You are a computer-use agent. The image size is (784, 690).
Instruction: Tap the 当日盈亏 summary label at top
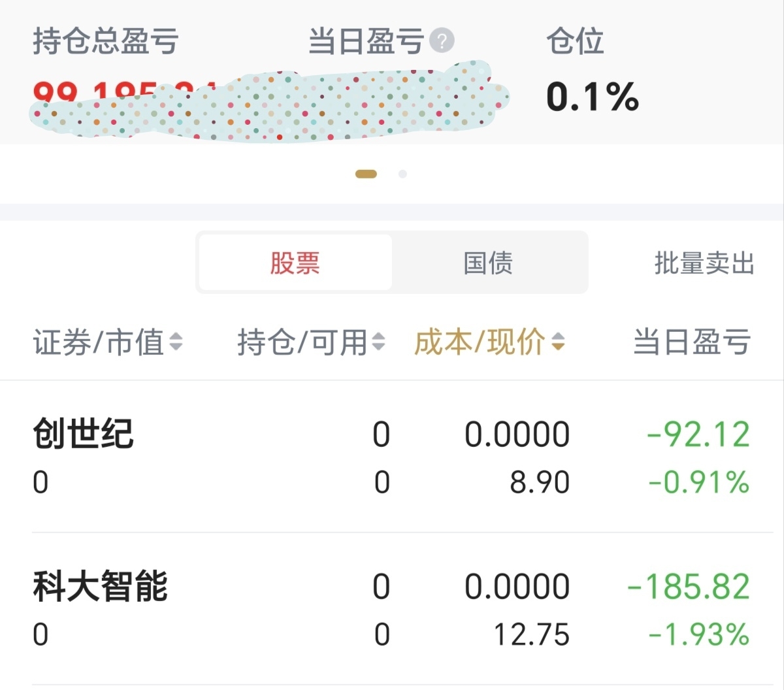pos(367,41)
